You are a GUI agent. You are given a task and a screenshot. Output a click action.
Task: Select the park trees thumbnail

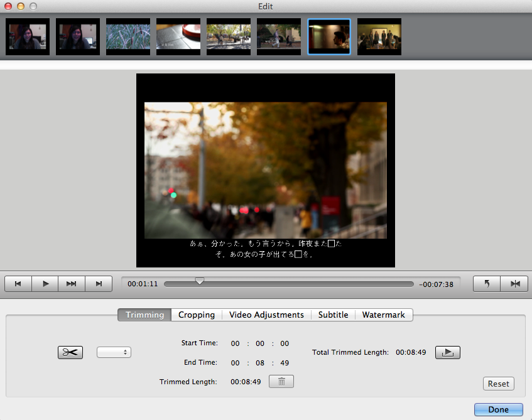pyautogui.click(x=229, y=36)
